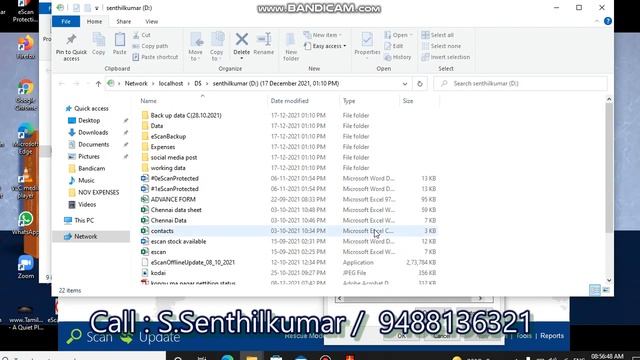Click the Search senthilkumar (D:) field
The image size is (640, 360).
pos(520,84)
